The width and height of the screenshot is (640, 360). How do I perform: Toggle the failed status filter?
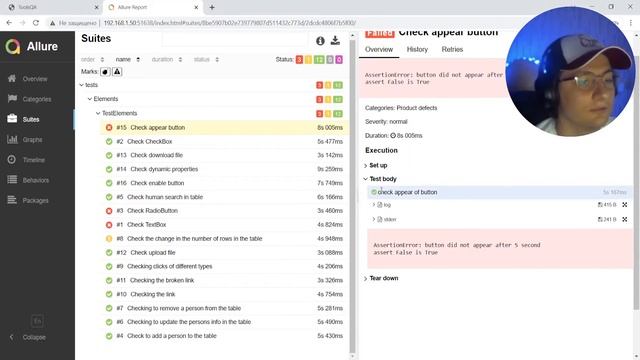(x=299, y=60)
